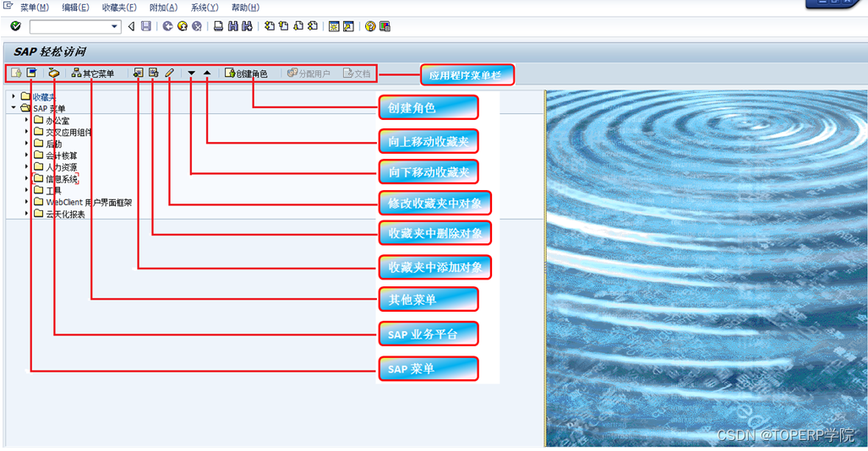
Task: Click the User Menu icon
Action: (x=17, y=73)
